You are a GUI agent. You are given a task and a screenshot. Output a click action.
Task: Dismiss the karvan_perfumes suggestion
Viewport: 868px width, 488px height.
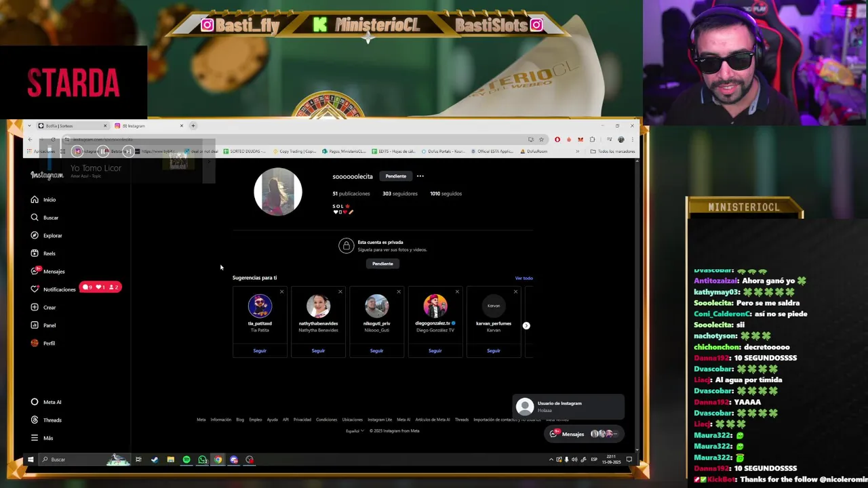point(515,292)
